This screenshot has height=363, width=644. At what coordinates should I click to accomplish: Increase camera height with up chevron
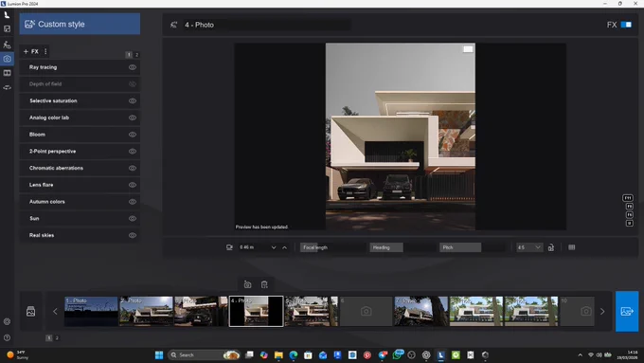tap(285, 248)
